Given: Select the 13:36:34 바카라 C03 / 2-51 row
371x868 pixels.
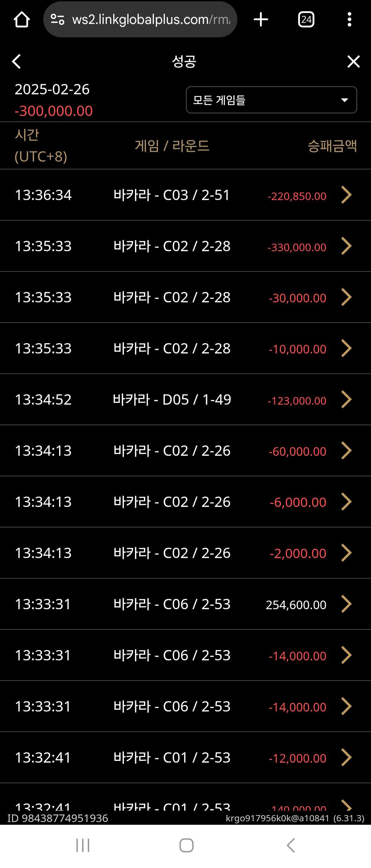Looking at the screenshot, I should 172,195.
